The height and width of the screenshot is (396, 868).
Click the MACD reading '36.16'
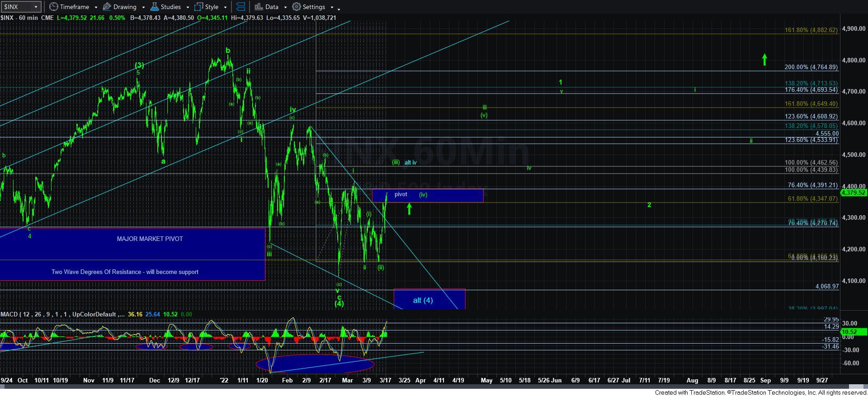coord(135,314)
